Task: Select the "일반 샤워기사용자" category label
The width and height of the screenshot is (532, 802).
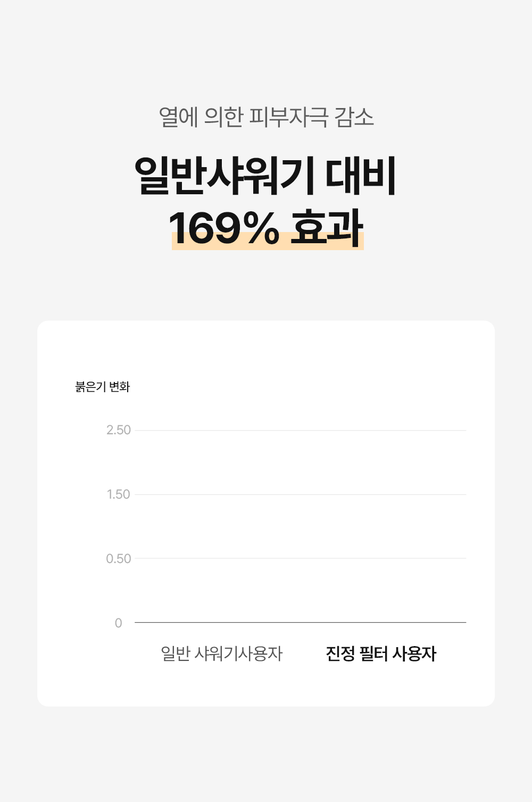Action: pyautogui.click(x=221, y=654)
